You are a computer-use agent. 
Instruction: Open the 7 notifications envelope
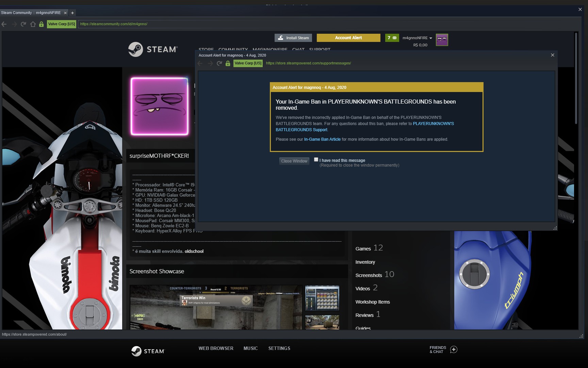pyautogui.click(x=392, y=38)
